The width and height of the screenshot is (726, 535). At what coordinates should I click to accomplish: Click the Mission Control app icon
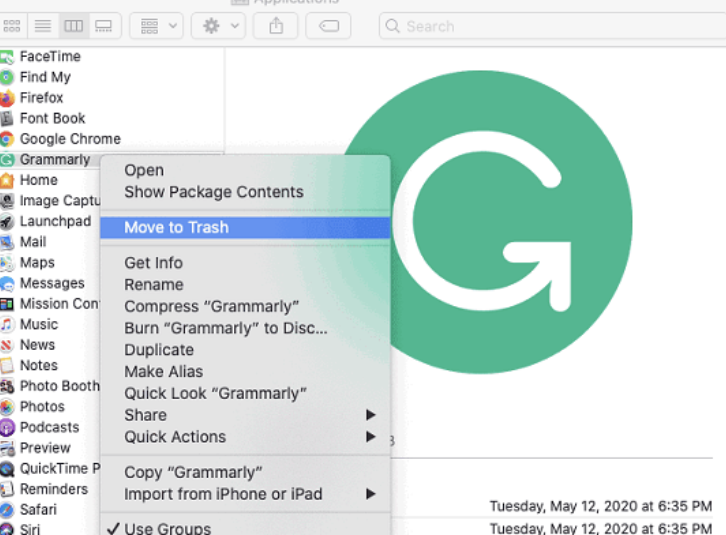[7, 304]
